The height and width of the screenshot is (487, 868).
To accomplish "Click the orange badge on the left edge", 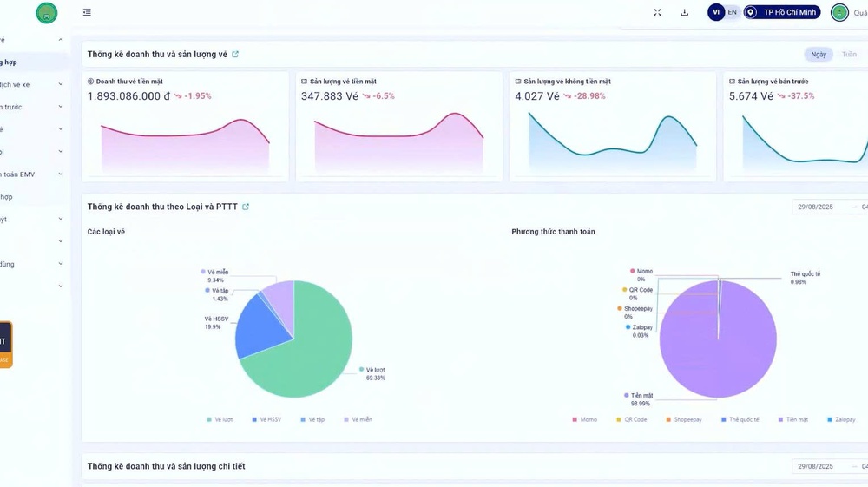I will point(5,345).
